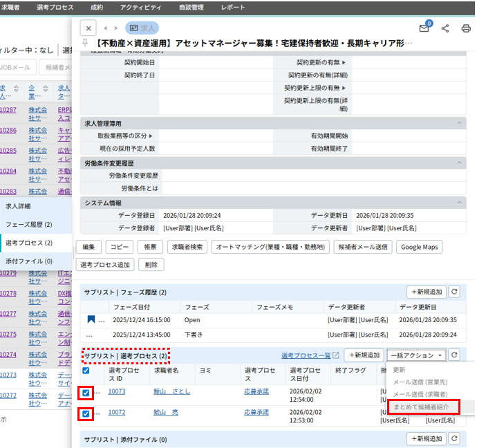The image size is (477, 448).
Task: Open the アクティビティ menu in top bar
Action: pos(141,7)
